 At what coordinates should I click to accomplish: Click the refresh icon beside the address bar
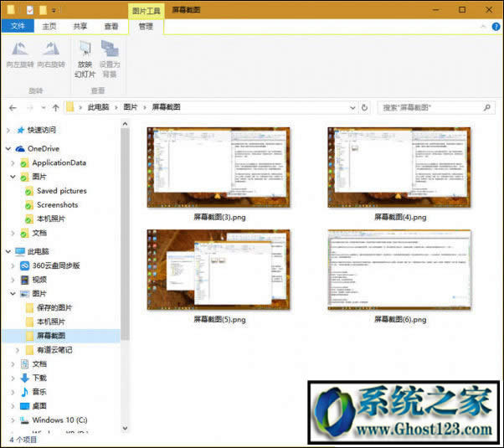(364, 108)
